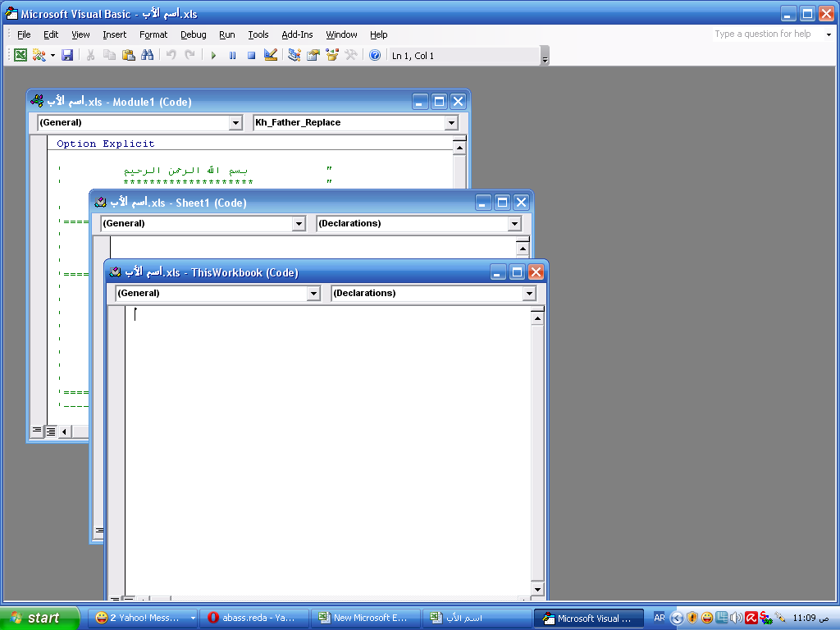Click the scroll-left arrow in Module1 window
Image resolution: width=840 pixels, height=630 pixels.
tap(64, 431)
